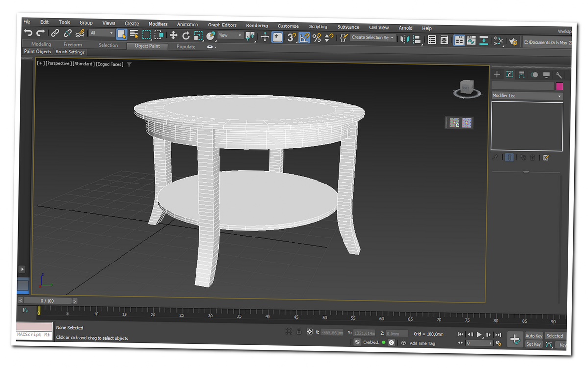
Task: Activate the Select Object tool
Action: (x=122, y=34)
